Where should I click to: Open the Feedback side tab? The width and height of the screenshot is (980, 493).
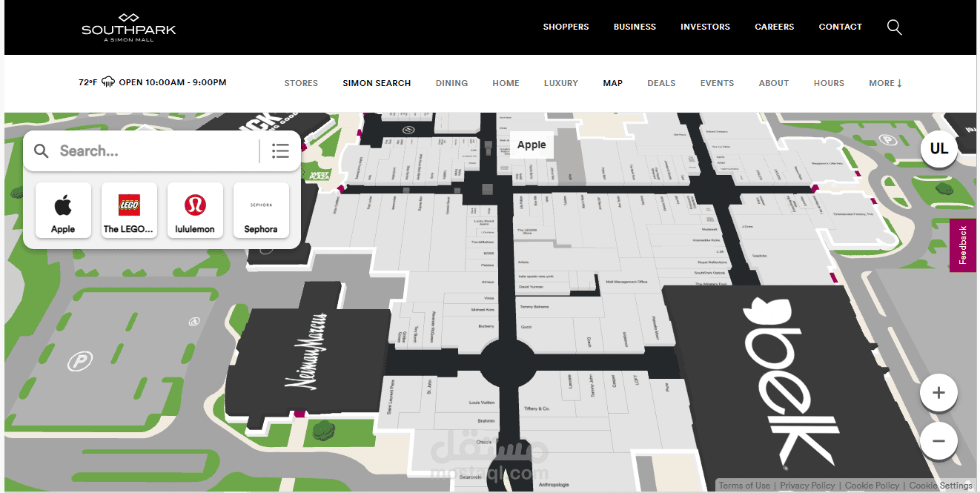[963, 245]
